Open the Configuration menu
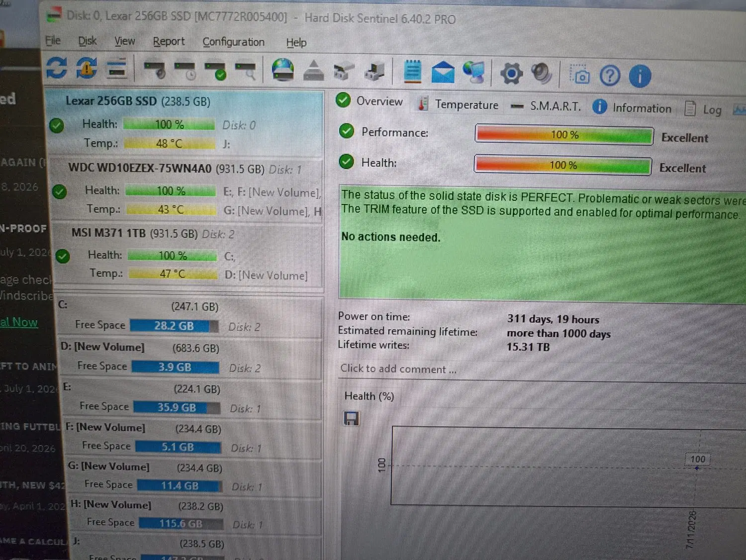 click(233, 42)
